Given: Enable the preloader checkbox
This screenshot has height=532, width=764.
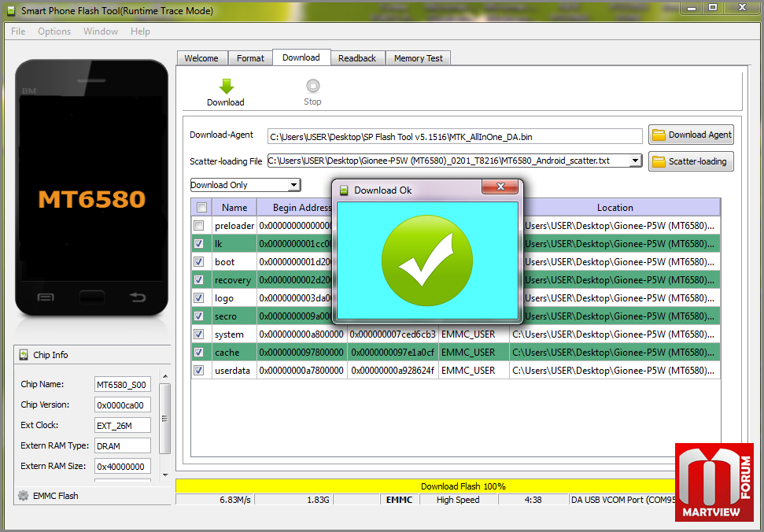Looking at the screenshot, I should [x=199, y=226].
